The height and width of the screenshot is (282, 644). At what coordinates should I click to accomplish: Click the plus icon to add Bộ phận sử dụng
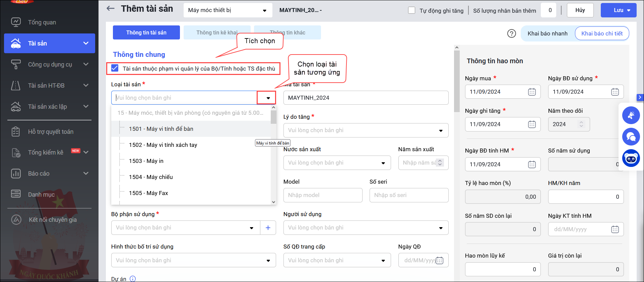tap(268, 227)
